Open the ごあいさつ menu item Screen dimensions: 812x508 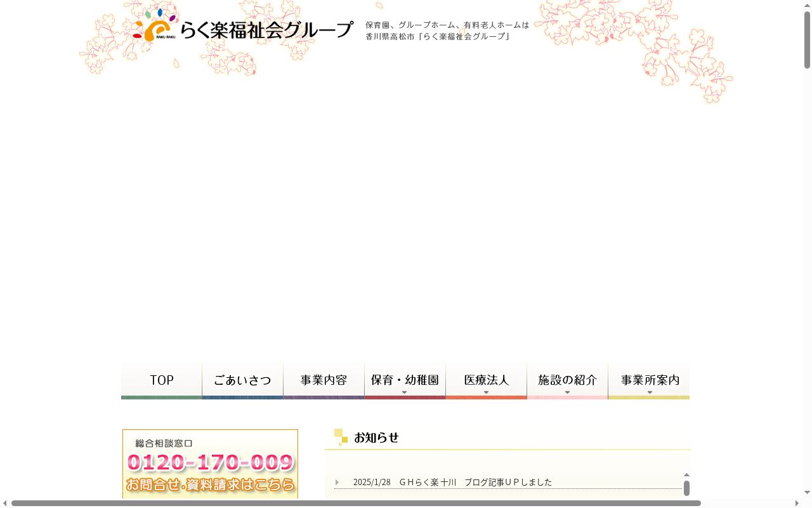pyautogui.click(x=243, y=380)
